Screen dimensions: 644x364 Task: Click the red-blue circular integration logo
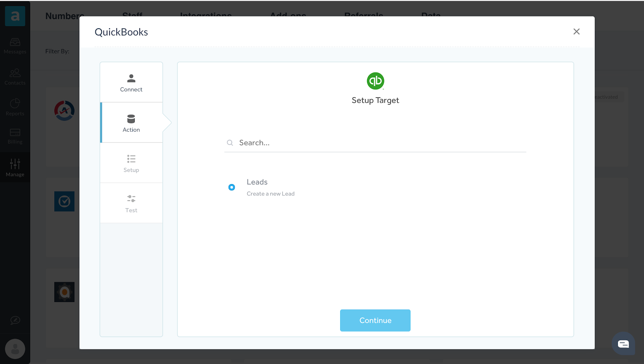click(x=64, y=111)
